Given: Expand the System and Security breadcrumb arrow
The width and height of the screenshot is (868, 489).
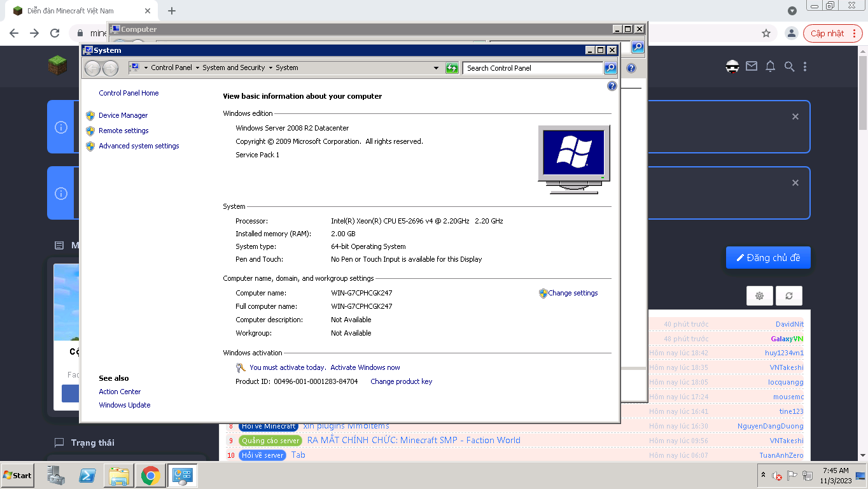Looking at the screenshot, I should [270, 67].
